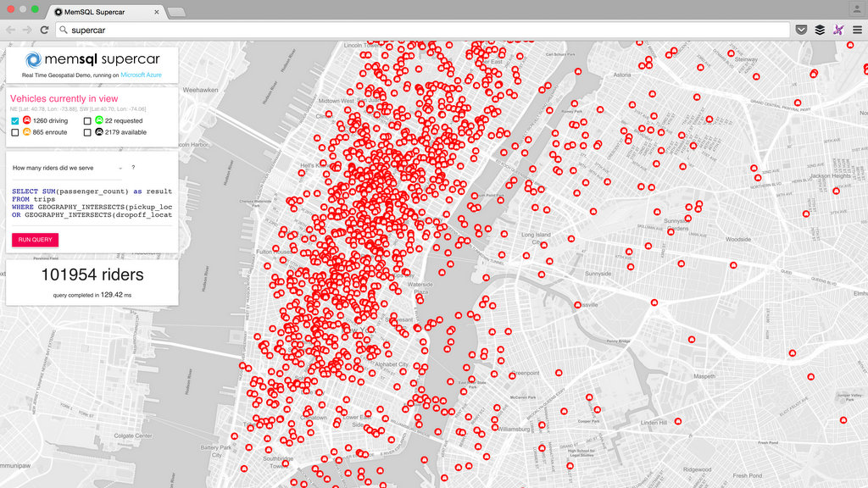Screen dimensions: 868x488
Task: Click the MemSQL swirl logo
Action: click(x=33, y=59)
